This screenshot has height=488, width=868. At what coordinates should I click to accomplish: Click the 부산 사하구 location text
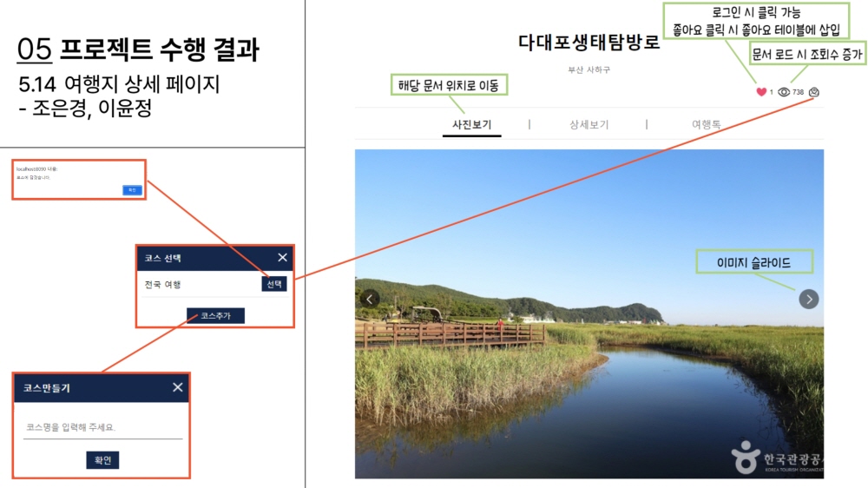[589, 69]
